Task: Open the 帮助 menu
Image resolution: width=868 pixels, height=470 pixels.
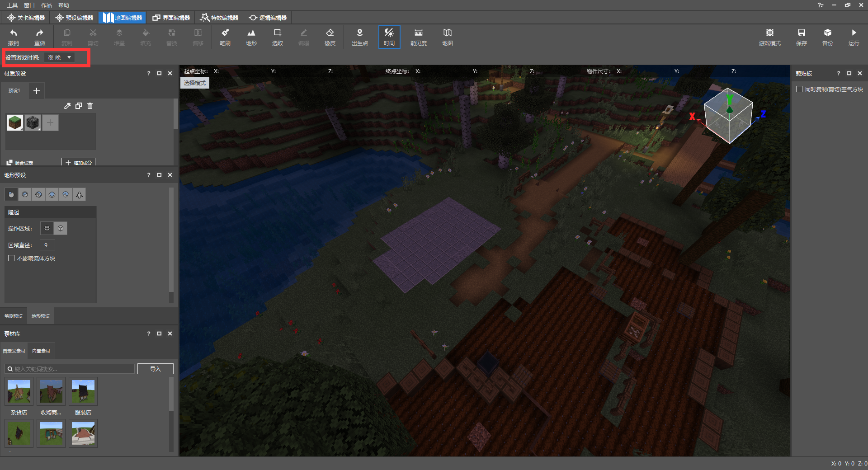Action: [x=64, y=5]
